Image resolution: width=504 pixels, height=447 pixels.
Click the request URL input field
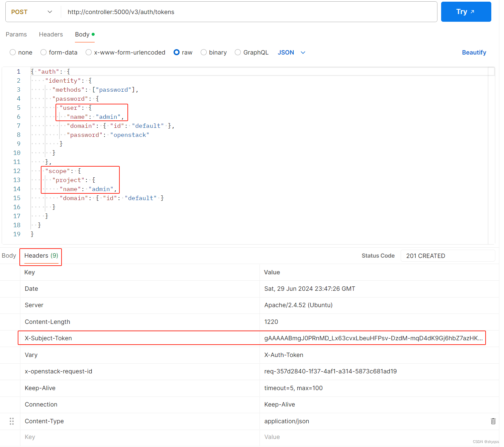pyautogui.click(x=234, y=12)
